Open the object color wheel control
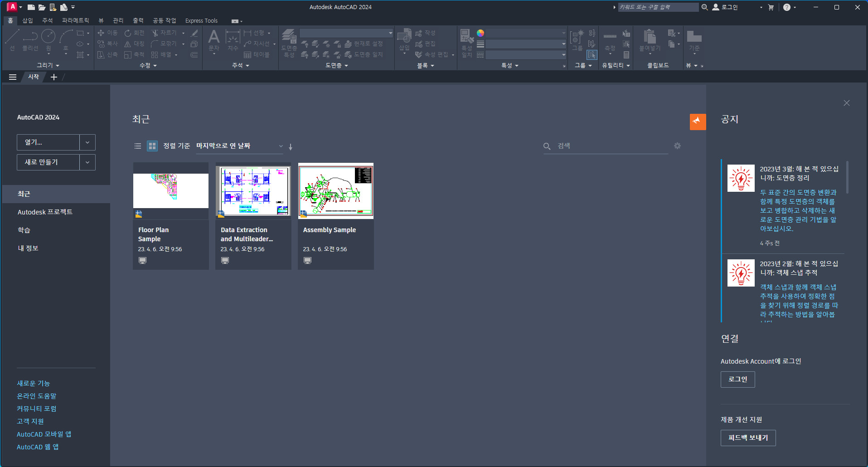Viewport: 868px width, 467px height. click(480, 33)
